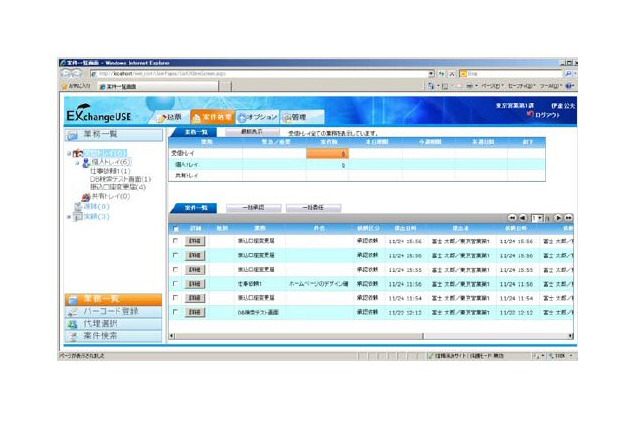
Task: Click the orange 受信トレイ case count cell
Action: [327, 153]
